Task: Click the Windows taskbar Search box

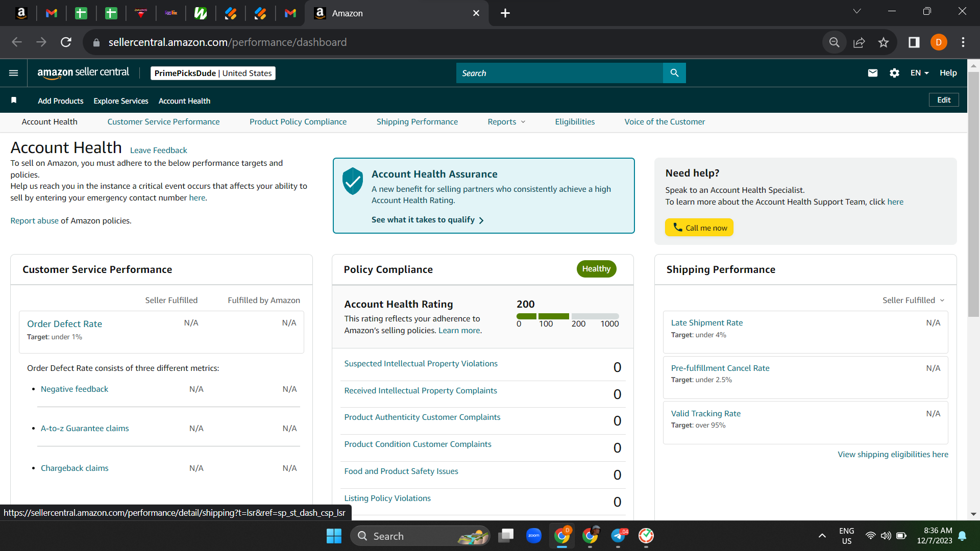Action: pyautogui.click(x=420, y=536)
